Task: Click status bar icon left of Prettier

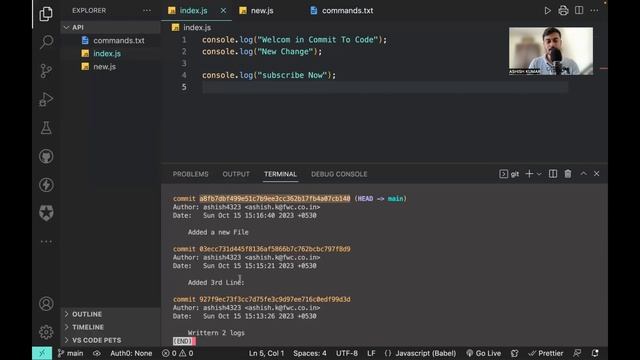Action: coord(515,353)
